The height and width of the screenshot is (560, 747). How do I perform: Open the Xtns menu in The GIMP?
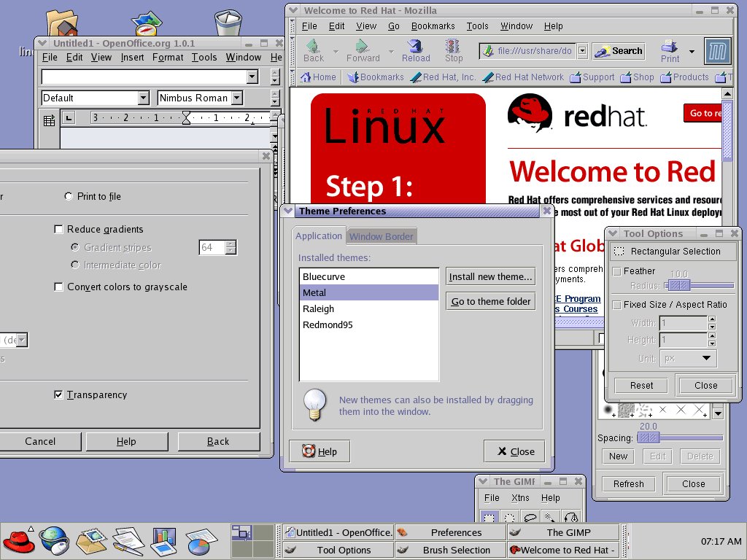coord(520,497)
